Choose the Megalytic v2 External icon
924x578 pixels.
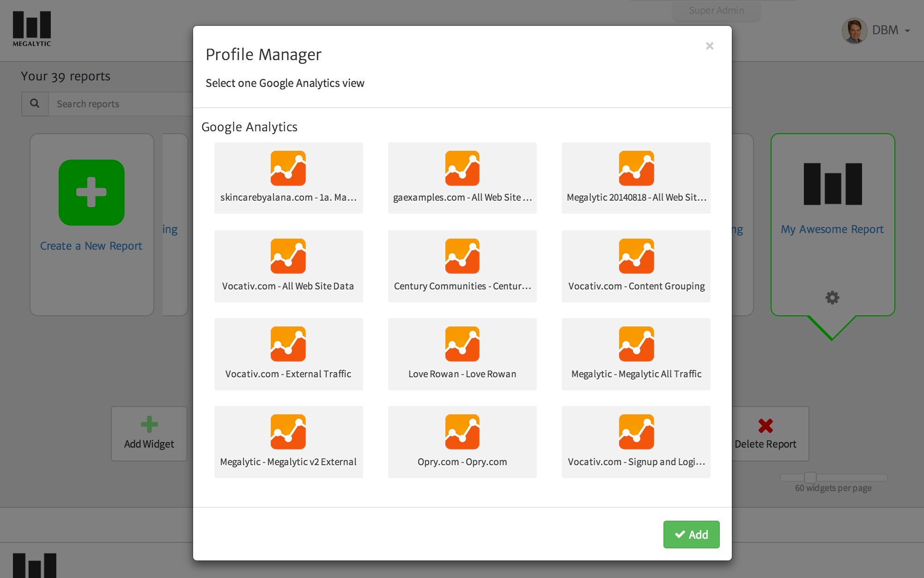point(288,432)
